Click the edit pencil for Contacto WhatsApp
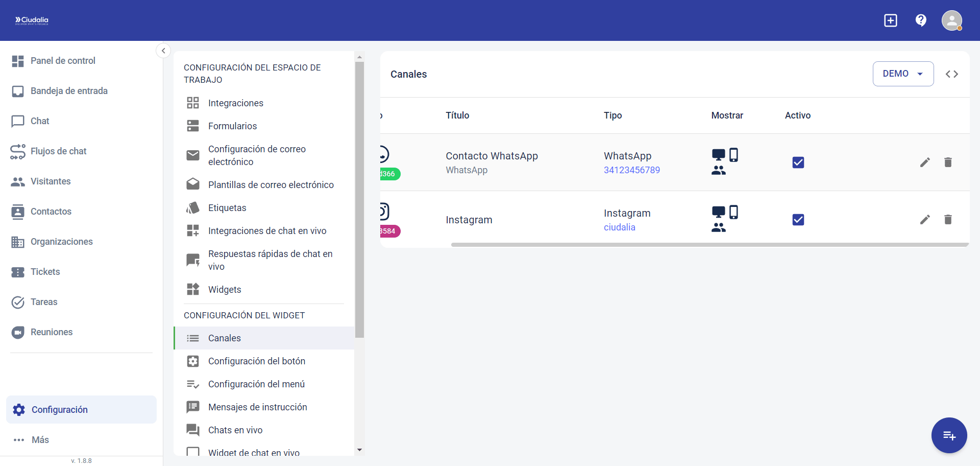The image size is (980, 466). click(925, 162)
